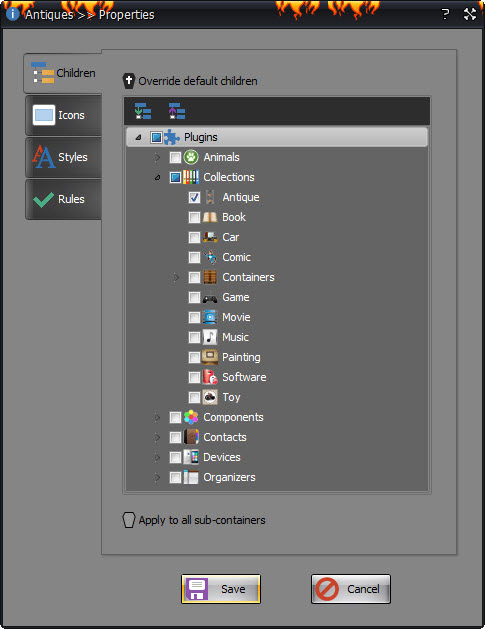Select the Organizers row label
This screenshot has height=629, width=485.
point(229,477)
